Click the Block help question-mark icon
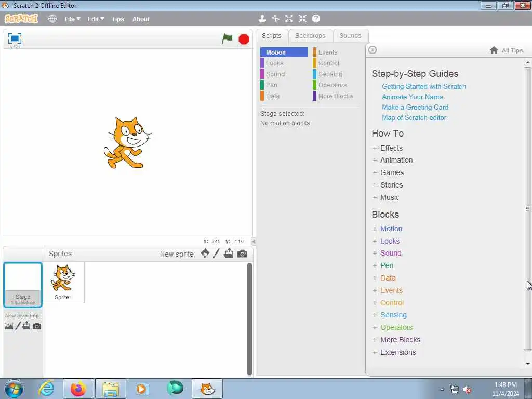 (x=316, y=19)
